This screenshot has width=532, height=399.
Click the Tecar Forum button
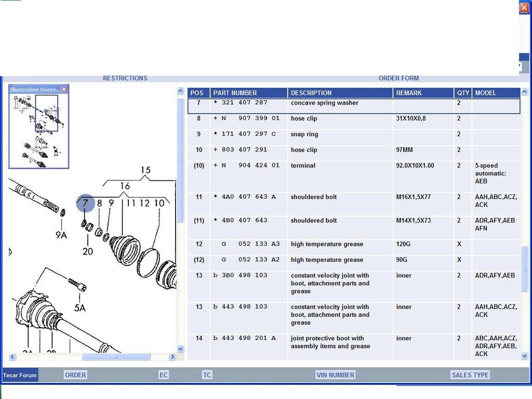click(20, 375)
